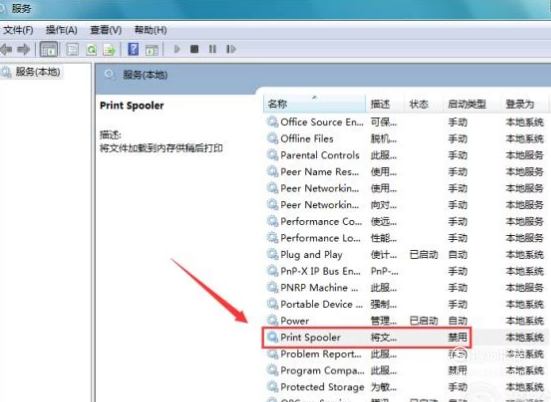Screen dimensions: 551x402
Task: Click the Back arrow toolbar icon
Action: tap(7, 49)
